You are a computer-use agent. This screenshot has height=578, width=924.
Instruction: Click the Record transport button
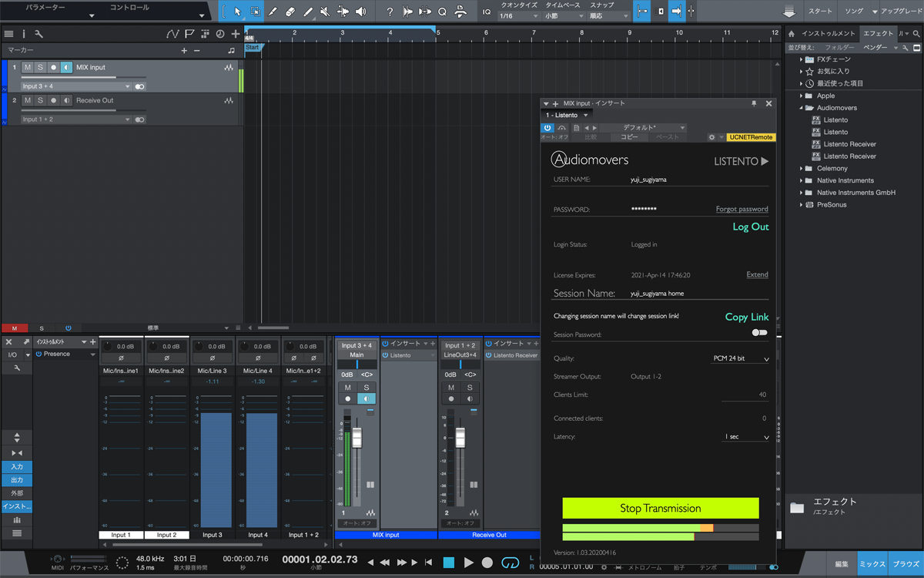pyautogui.click(x=487, y=563)
